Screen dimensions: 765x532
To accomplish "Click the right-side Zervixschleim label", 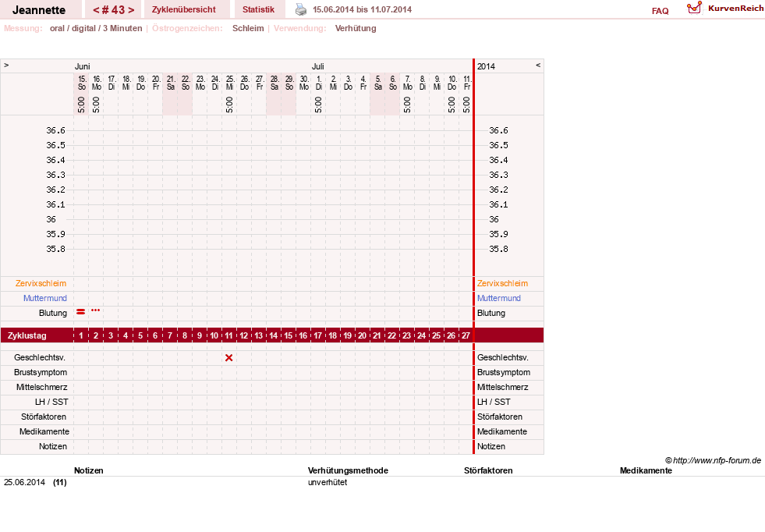I will tap(502, 284).
